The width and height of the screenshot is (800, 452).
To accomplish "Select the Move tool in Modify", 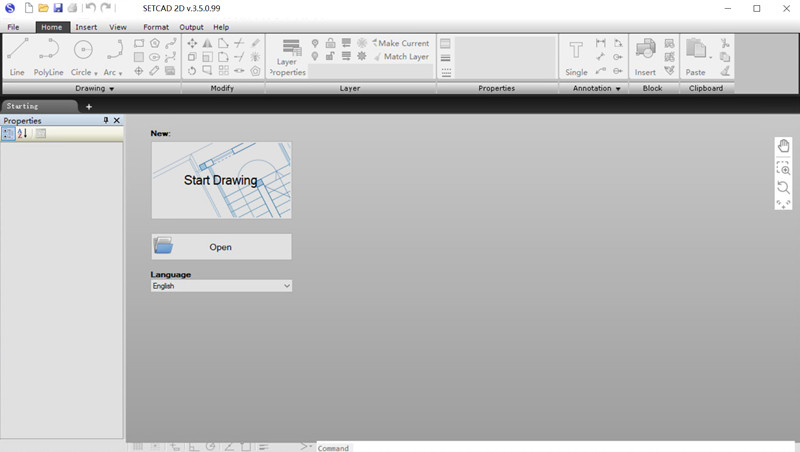I will [x=192, y=43].
